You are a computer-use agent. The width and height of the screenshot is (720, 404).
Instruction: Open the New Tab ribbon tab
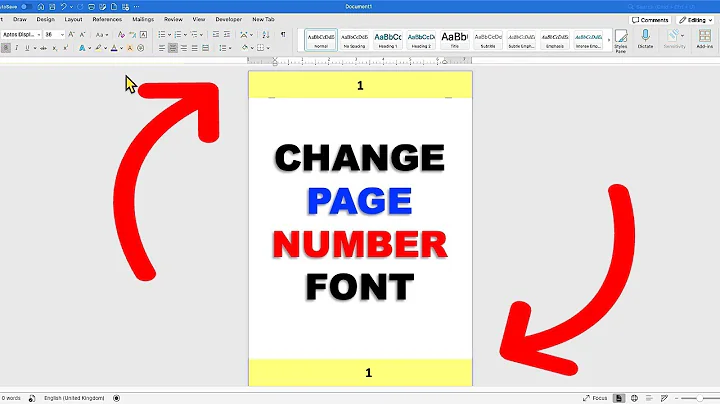[x=263, y=19]
